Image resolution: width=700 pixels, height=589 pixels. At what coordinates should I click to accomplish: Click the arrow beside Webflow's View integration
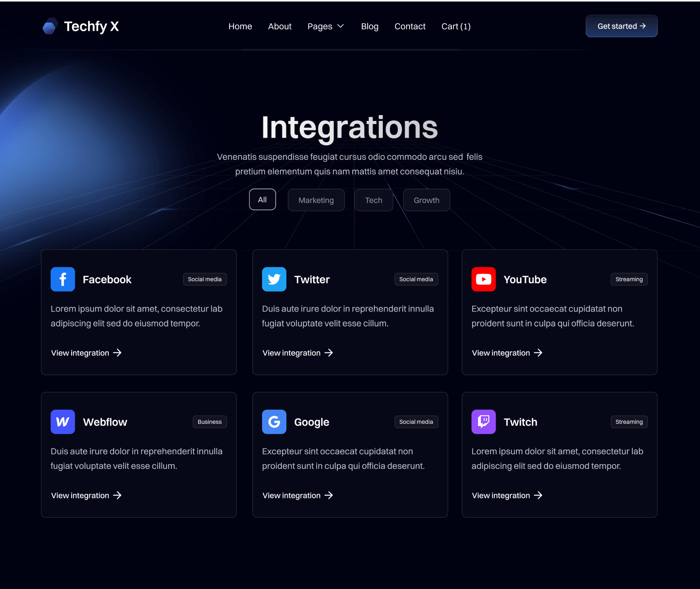pyautogui.click(x=117, y=496)
